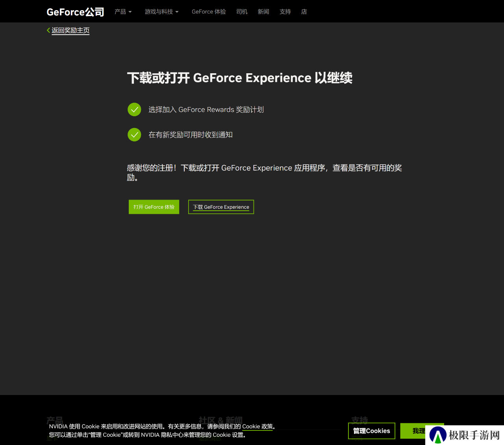This screenshot has height=445, width=504.
Task: Click the 管理Cookies button
Action: [x=372, y=431]
